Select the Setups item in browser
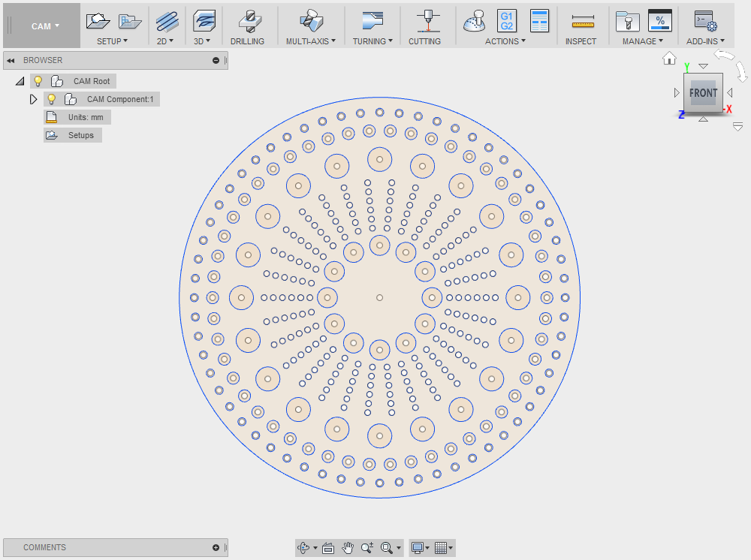The image size is (751, 560). pyautogui.click(x=80, y=135)
